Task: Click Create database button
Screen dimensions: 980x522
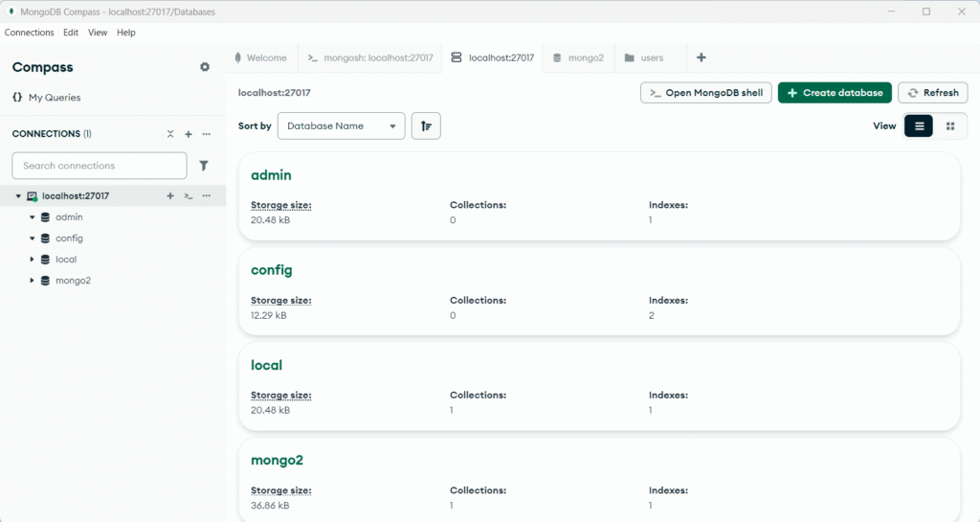Action: click(835, 93)
